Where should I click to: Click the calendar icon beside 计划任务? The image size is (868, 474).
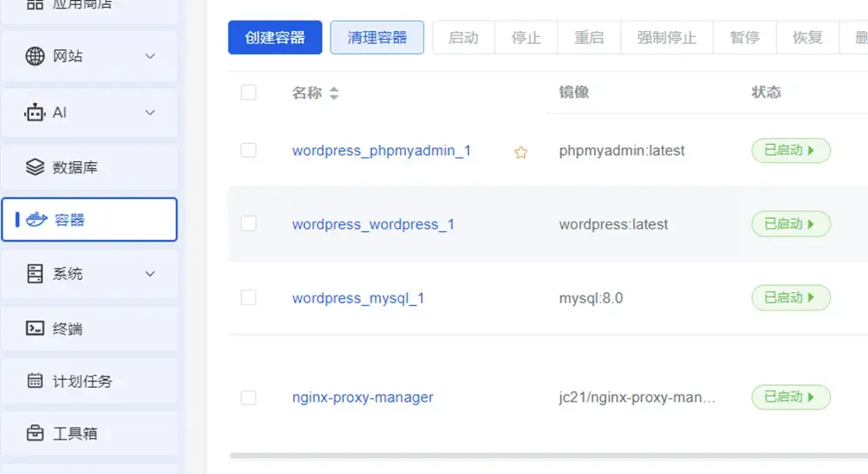(34, 381)
